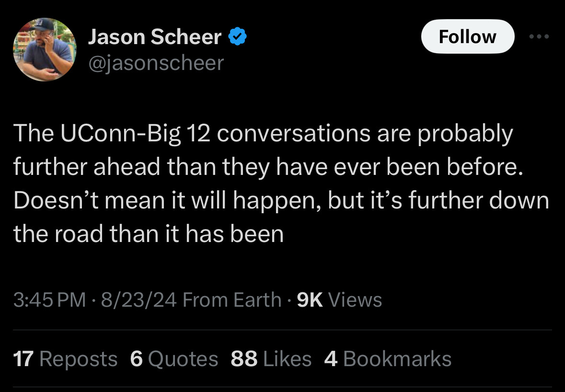The height and width of the screenshot is (392, 565).
Task: Click the 4 Bookmarks count
Action: point(388,359)
